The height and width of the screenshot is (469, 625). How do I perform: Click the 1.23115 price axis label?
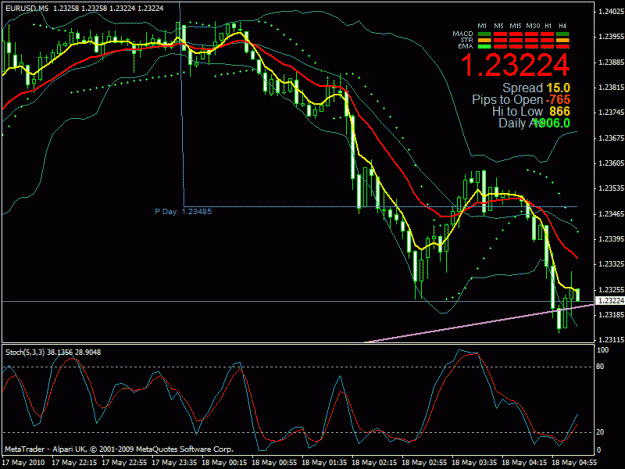tap(611, 340)
